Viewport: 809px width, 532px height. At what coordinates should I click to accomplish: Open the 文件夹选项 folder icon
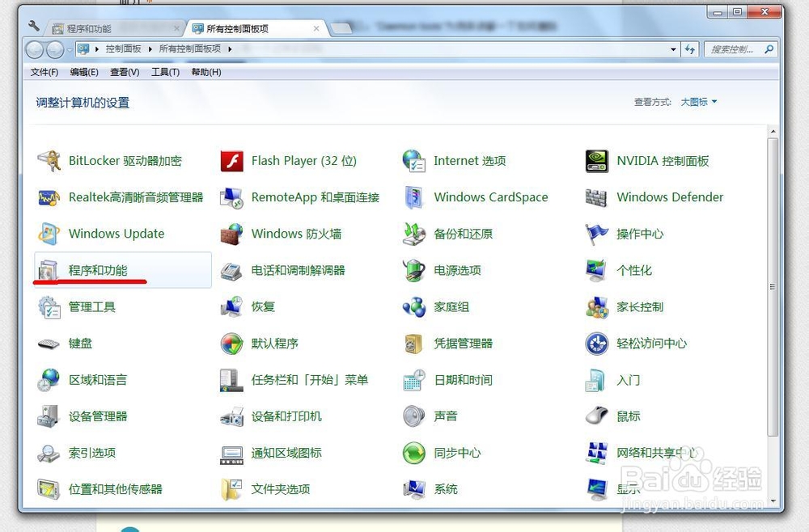[231, 490]
